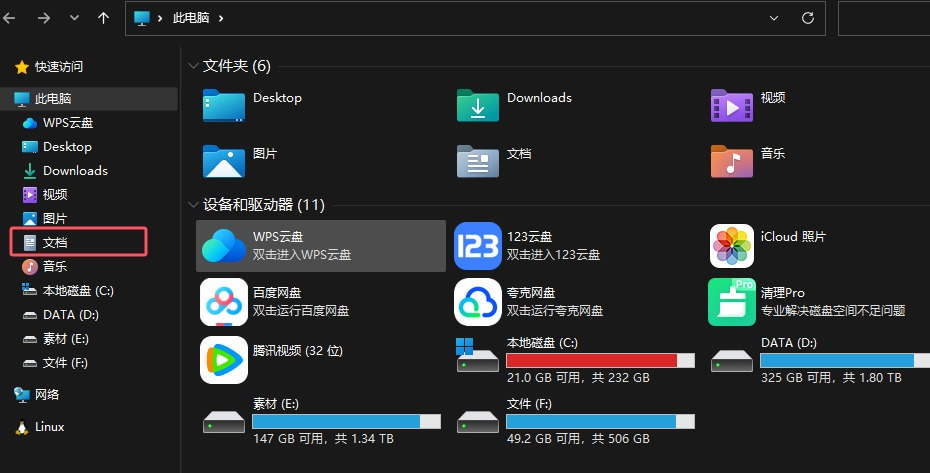Click text 双击运行百度网盘

(301, 310)
